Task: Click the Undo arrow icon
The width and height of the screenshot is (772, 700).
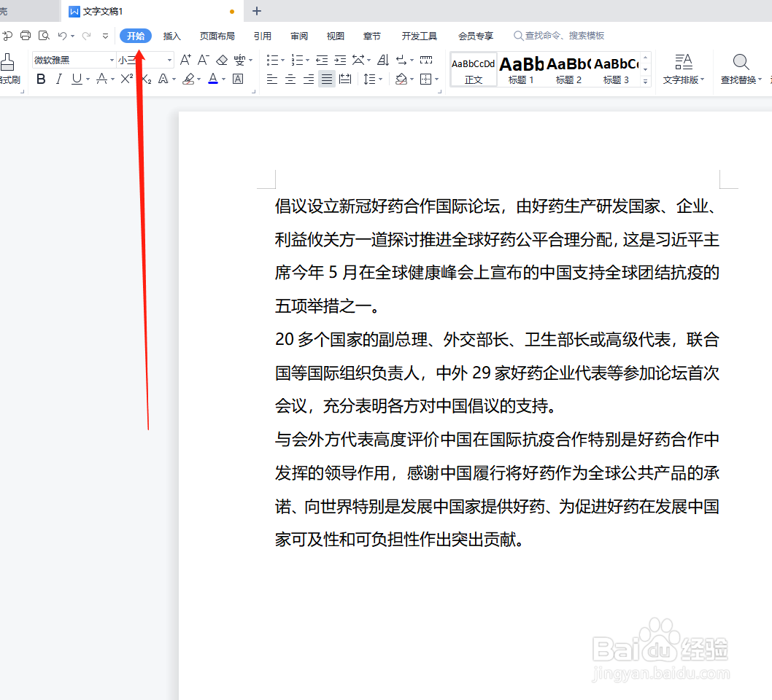Action: [62, 36]
